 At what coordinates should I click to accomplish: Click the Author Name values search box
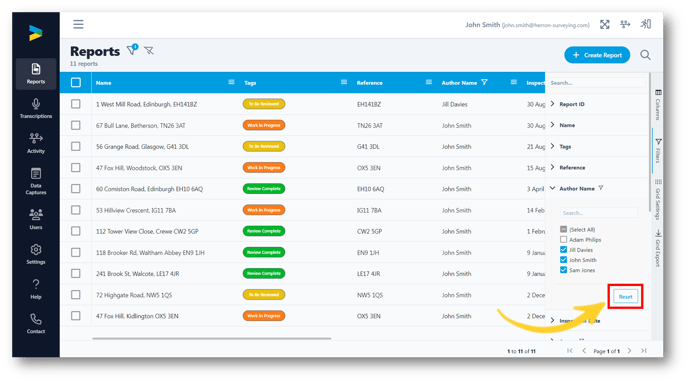tap(599, 213)
